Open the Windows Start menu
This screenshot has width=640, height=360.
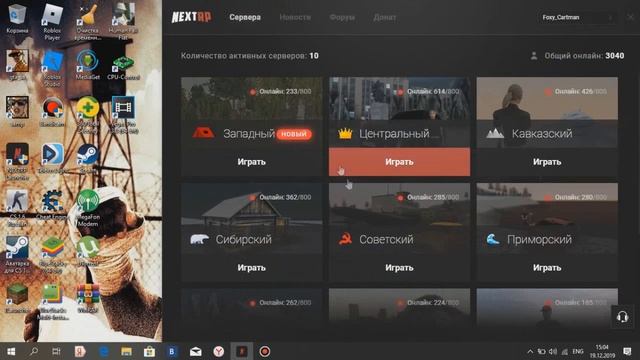coord(11,351)
